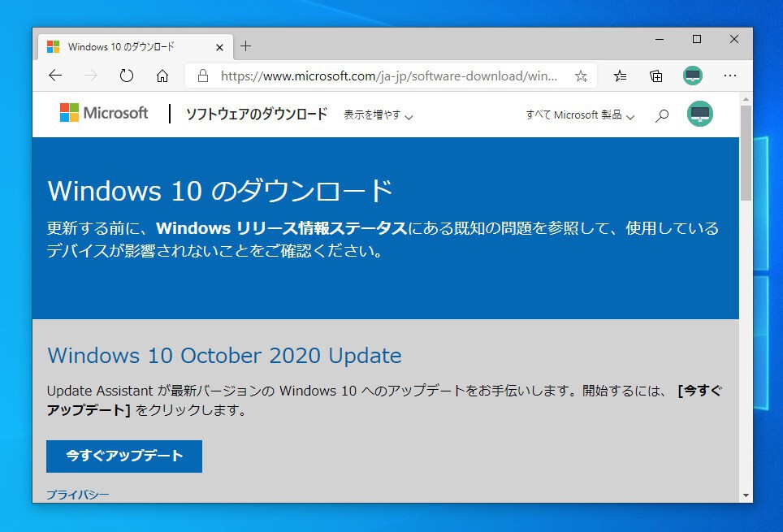Open the Collections icon in the toolbar
The image size is (783, 532).
656,76
